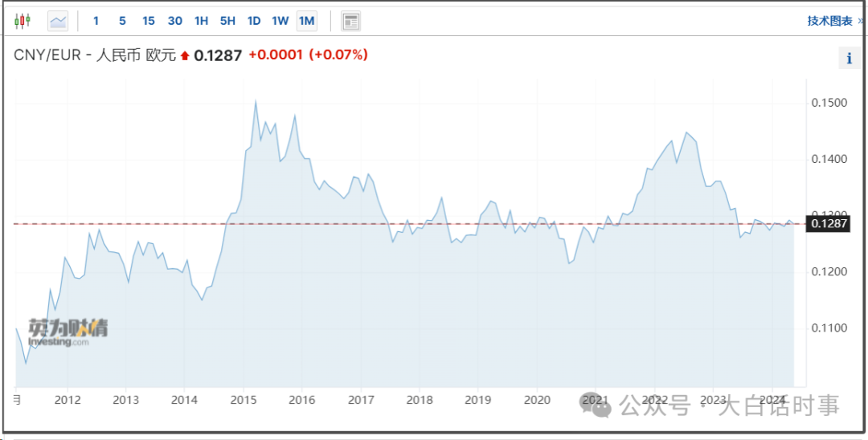Click the WeChat logo near 公众号

[x=596, y=406]
